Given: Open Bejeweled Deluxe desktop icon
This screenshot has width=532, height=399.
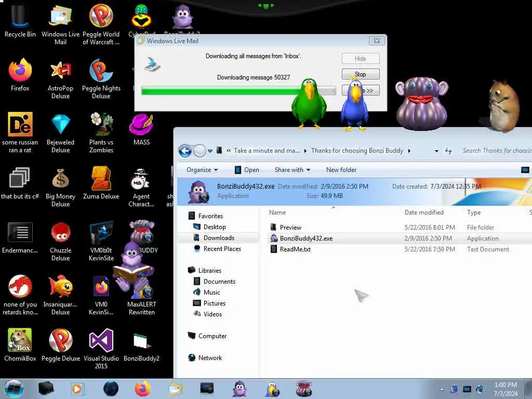Looking at the screenshot, I should (60, 133).
